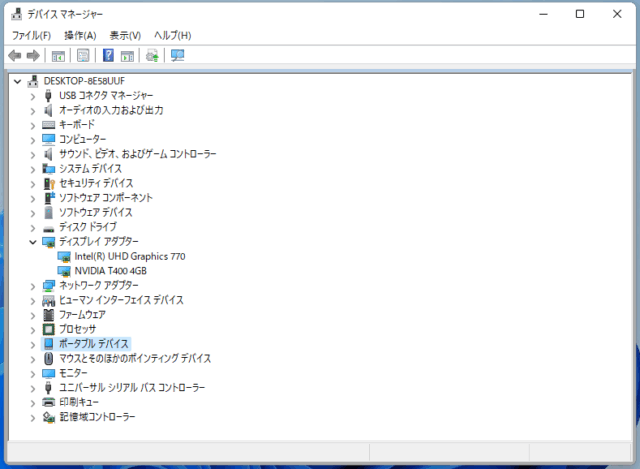640x469 pixels.
Task: Open the ヘルプ(H) menu
Action: pyautogui.click(x=173, y=36)
